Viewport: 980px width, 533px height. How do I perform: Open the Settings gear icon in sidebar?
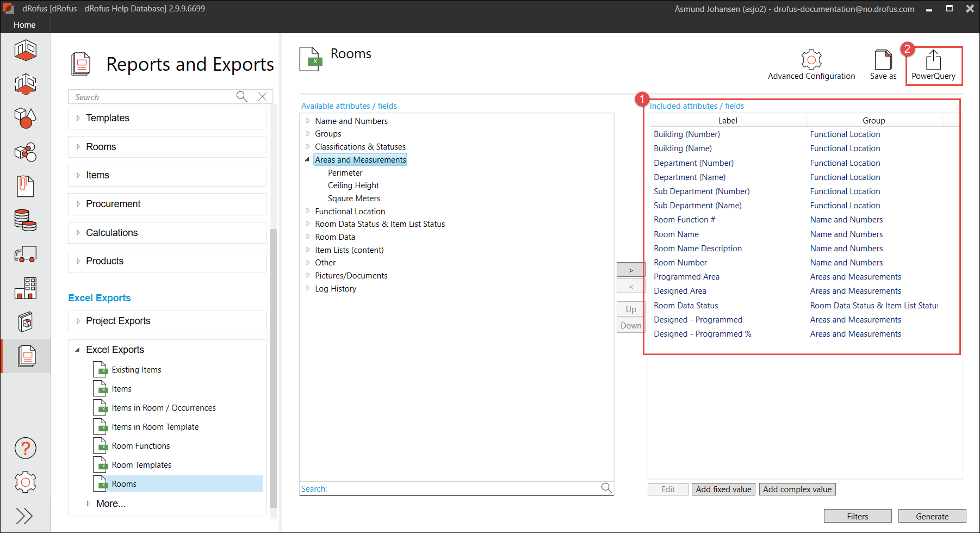pos(25,482)
